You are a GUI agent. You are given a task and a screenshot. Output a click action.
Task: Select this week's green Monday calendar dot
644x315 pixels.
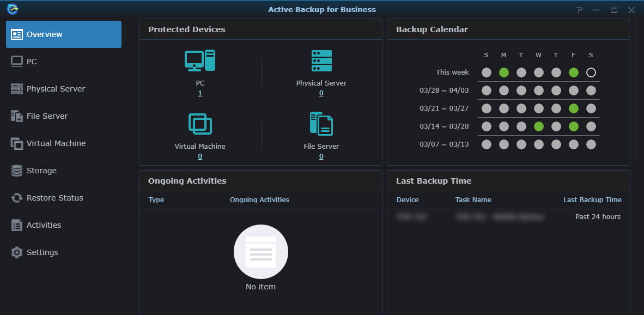504,72
